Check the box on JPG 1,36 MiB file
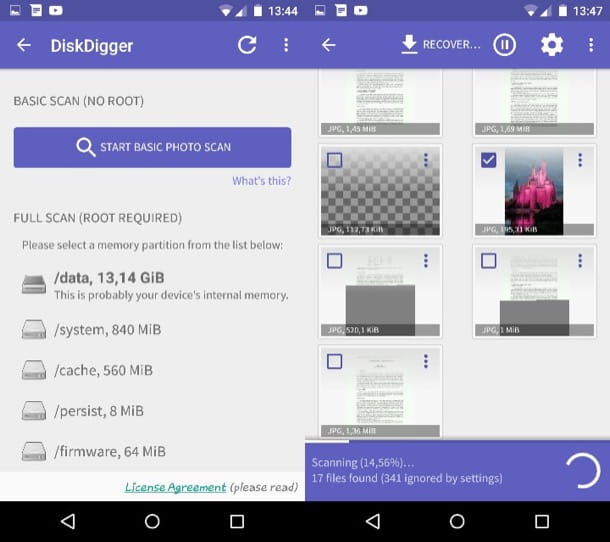The image size is (610, 542). [335, 361]
